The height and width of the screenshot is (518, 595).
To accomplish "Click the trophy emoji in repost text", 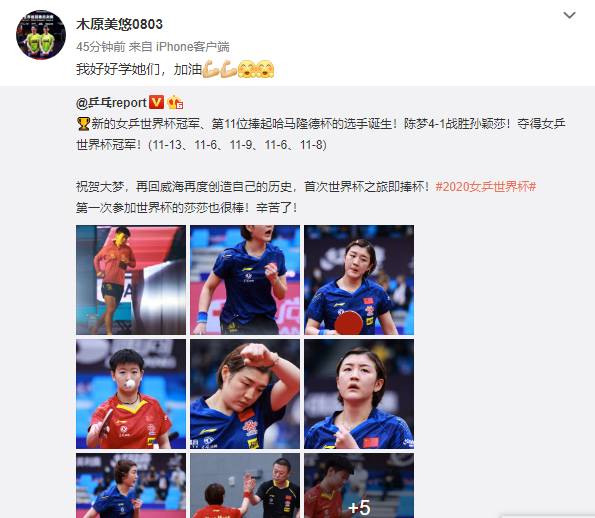I will point(83,124).
